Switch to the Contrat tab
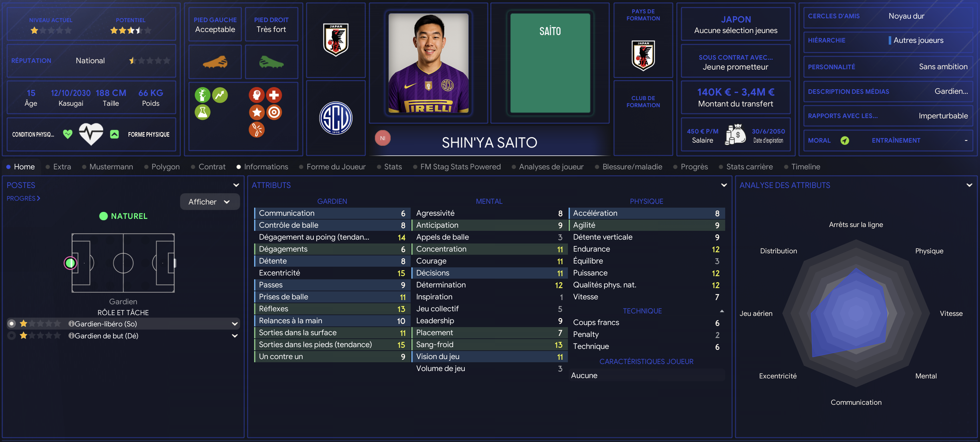This screenshot has height=442, width=980. pyautogui.click(x=212, y=167)
